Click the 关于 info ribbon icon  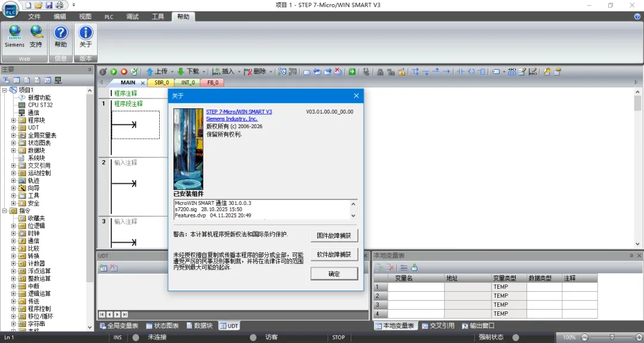(85, 32)
